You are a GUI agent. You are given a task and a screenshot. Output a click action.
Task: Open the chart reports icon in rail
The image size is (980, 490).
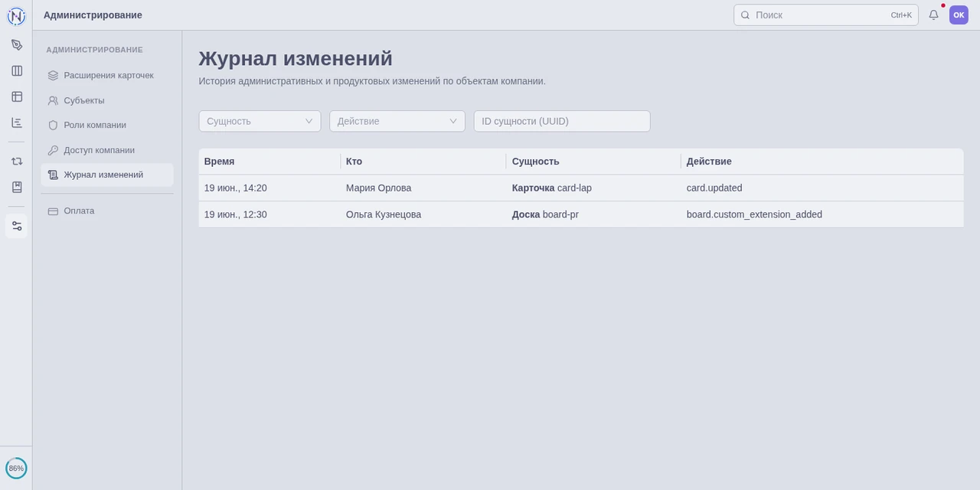(16, 122)
